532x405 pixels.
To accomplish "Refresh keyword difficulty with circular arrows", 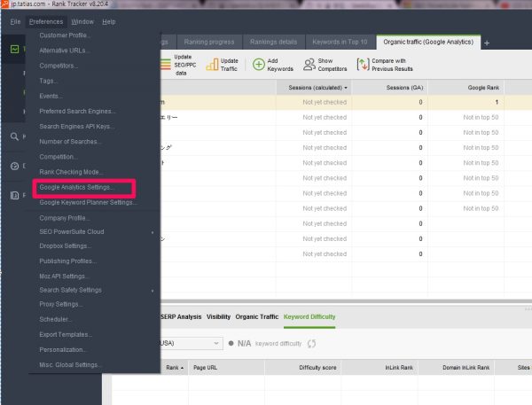I will tap(311, 344).
